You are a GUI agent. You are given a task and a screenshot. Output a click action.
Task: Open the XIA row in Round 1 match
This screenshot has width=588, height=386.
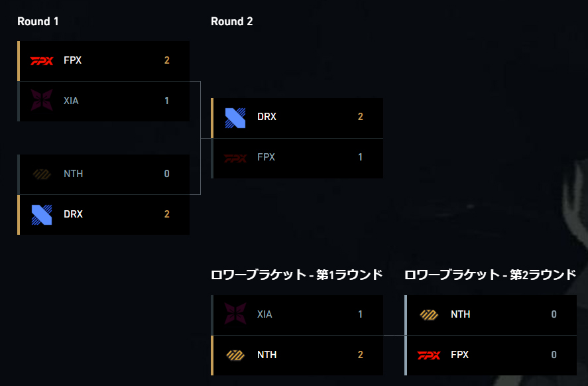(x=103, y=101)
